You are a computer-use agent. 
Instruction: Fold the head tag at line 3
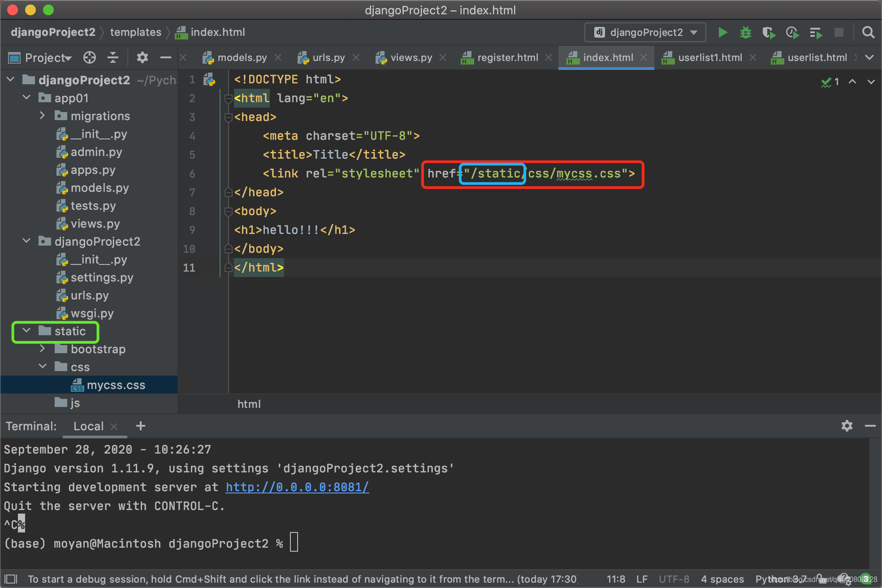pyautogui.click(x=228, y=117)
